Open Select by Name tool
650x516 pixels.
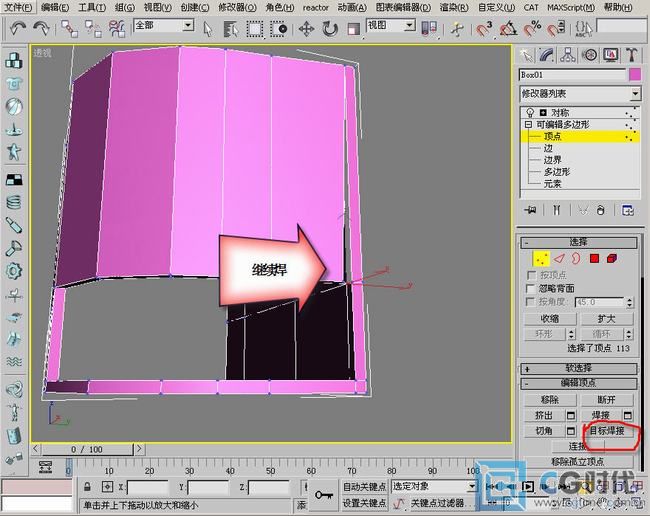(x=230, y=29)
